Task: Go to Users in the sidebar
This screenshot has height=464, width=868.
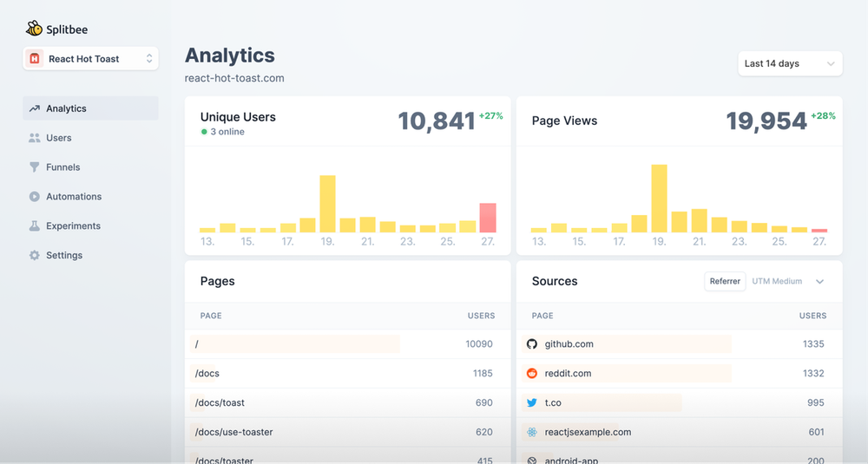Action: click(91, 138)
